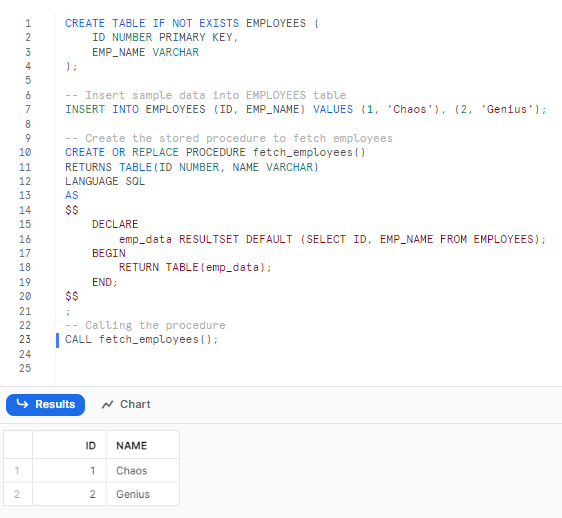Click the 'Create the stored procedure' comment
Viewport: 562px width, 518px height.
(229, 138)
